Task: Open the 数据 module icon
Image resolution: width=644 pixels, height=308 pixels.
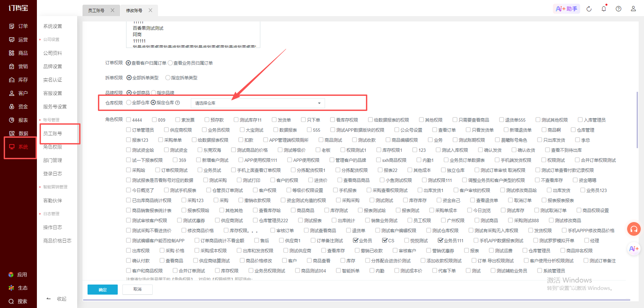Action: (x=12, y=133)
